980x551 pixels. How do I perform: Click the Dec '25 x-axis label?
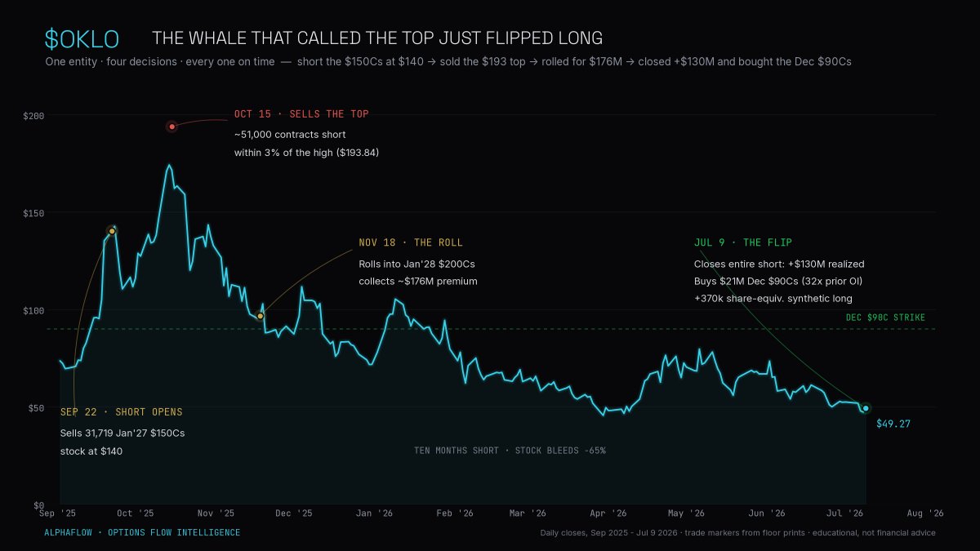click(x=293, y=514)
